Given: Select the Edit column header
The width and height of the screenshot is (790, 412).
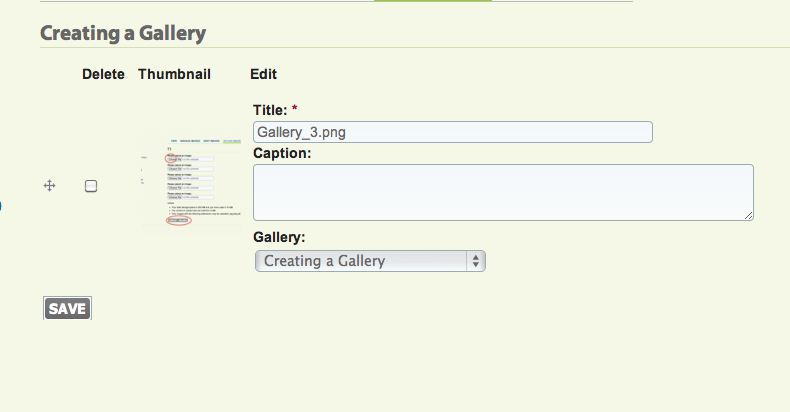Looking at the screenshot, I should tap(264, 74).
